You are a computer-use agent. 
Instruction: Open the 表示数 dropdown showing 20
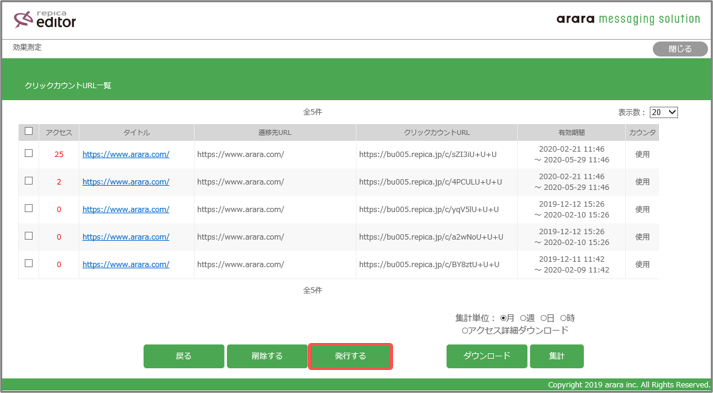point(663,112)
